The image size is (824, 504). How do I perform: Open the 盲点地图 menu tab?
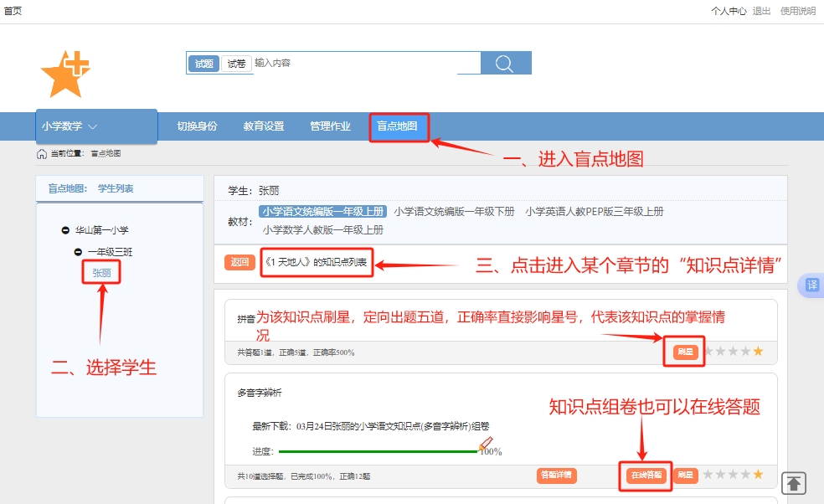click(x=398, y=126)
